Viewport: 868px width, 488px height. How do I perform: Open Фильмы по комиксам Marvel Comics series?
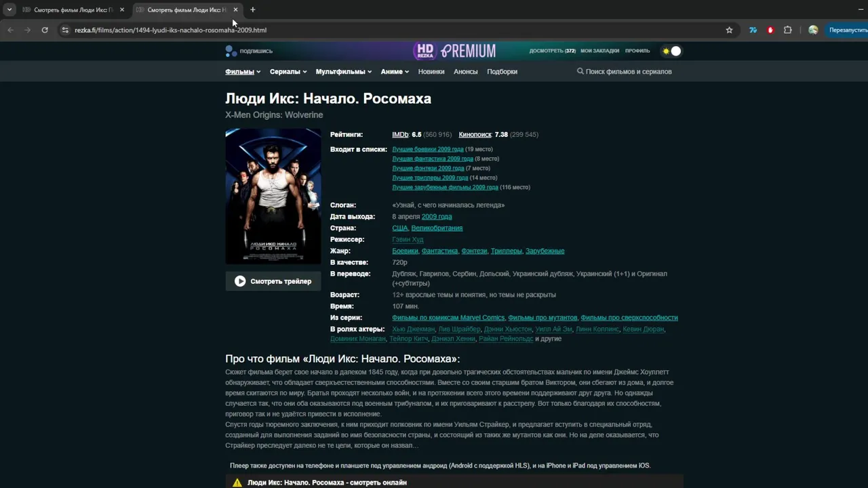point(448,318)
